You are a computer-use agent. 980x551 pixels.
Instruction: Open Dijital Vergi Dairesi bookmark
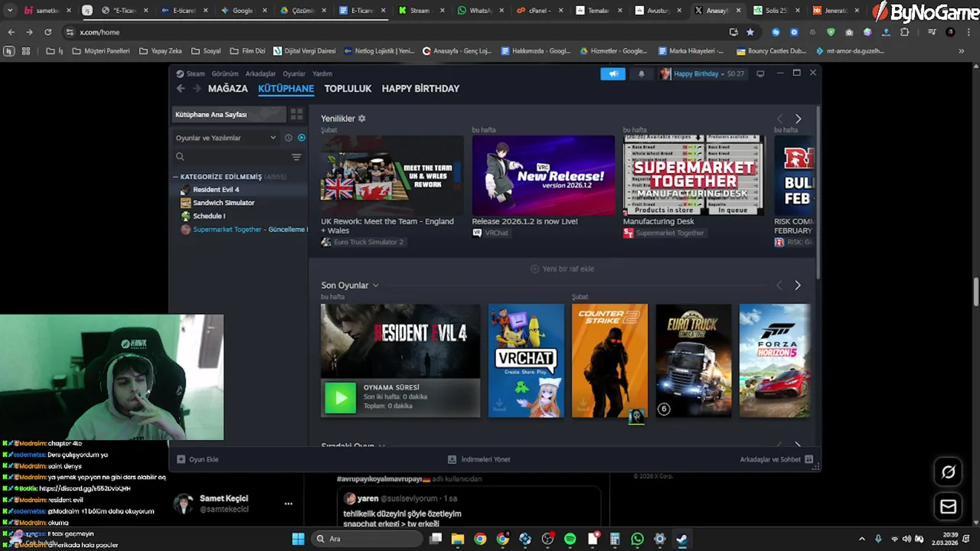[305, 51]
